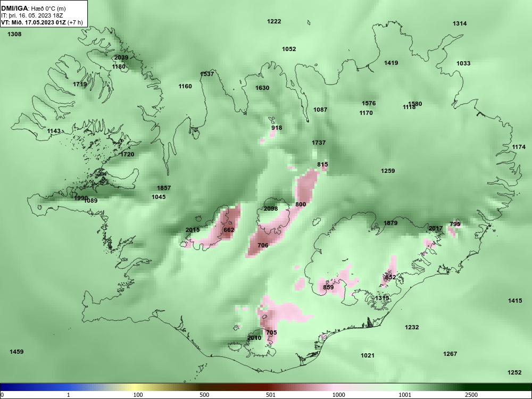The image size is (532, 399).
Task: Click the 1719 Westfjords value
Action: point(80,84)
